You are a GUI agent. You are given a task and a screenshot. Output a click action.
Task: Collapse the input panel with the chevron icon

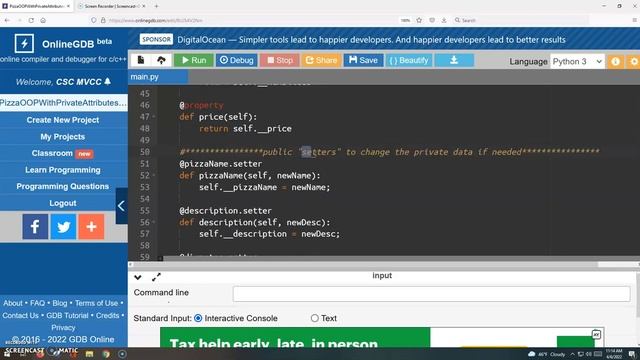(x=138, y=278)
